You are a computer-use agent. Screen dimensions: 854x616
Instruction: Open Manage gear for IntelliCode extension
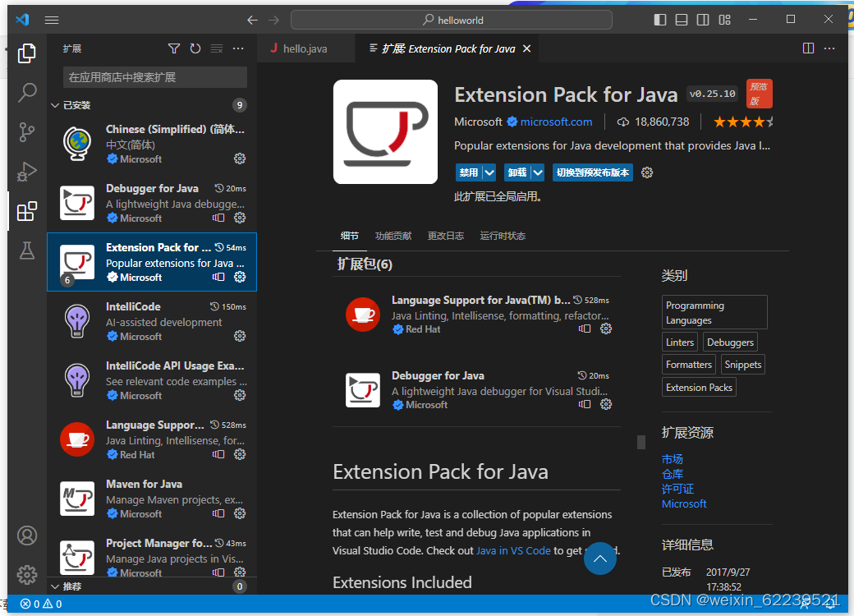[x=240, y=336]
